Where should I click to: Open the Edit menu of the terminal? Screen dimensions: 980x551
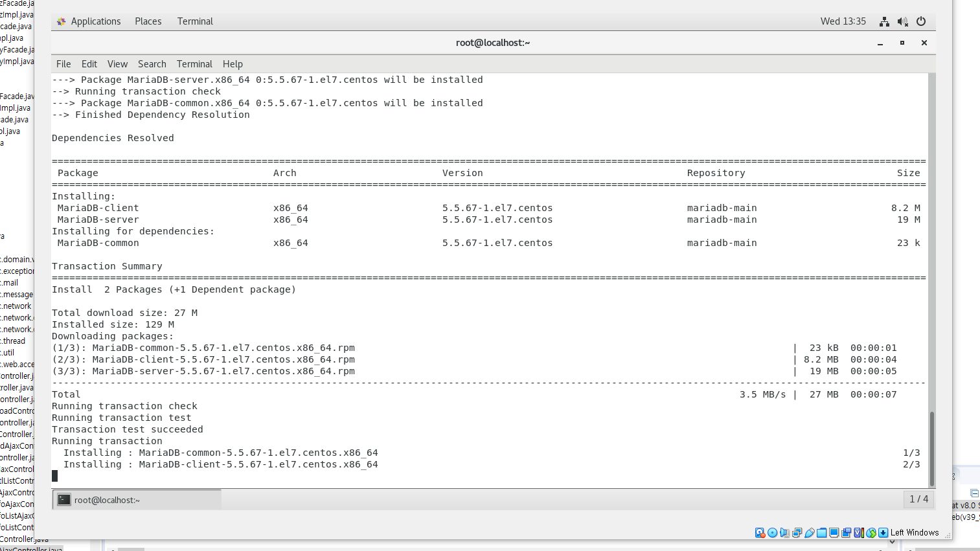tap(89, 64)
